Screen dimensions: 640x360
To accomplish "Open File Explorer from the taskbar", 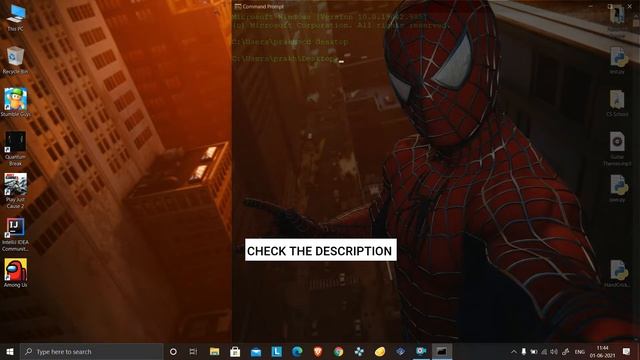I will (214, 351).
